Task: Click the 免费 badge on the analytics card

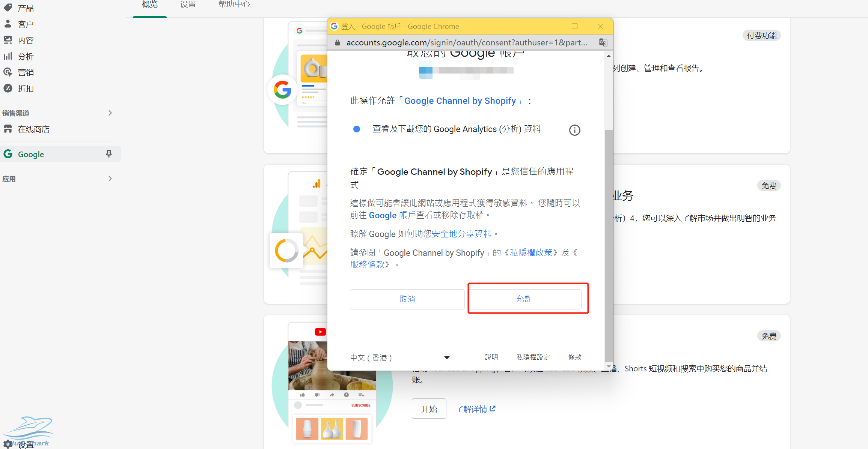Action: pyautogui.click(x=769, y=185)
